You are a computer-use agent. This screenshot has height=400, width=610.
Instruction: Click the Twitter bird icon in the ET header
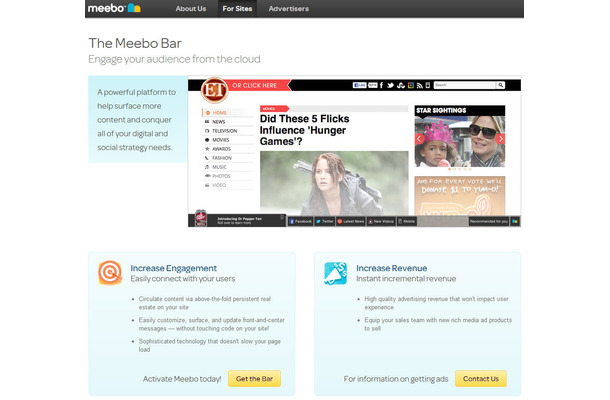[390, 85]
